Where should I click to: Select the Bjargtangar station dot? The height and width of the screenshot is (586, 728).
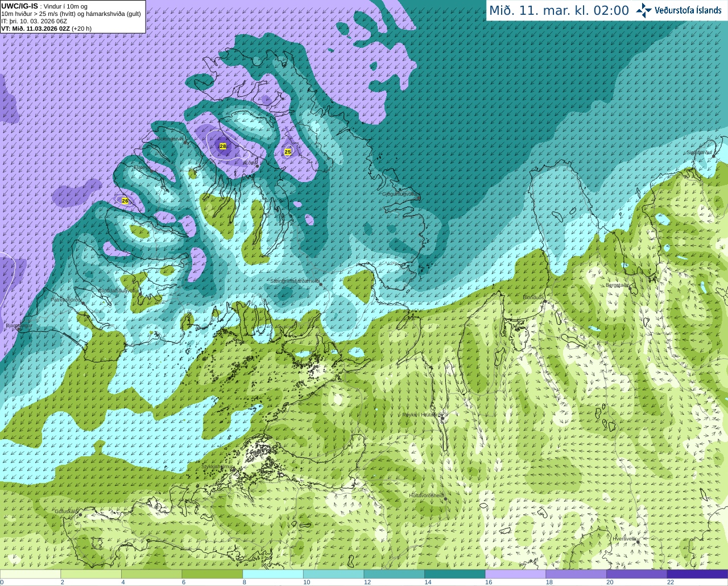[18, 329]
